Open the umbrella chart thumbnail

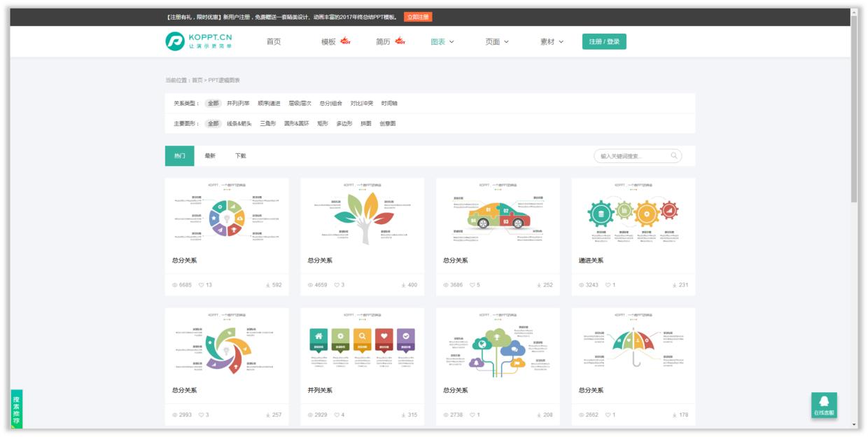coord(633,344)
